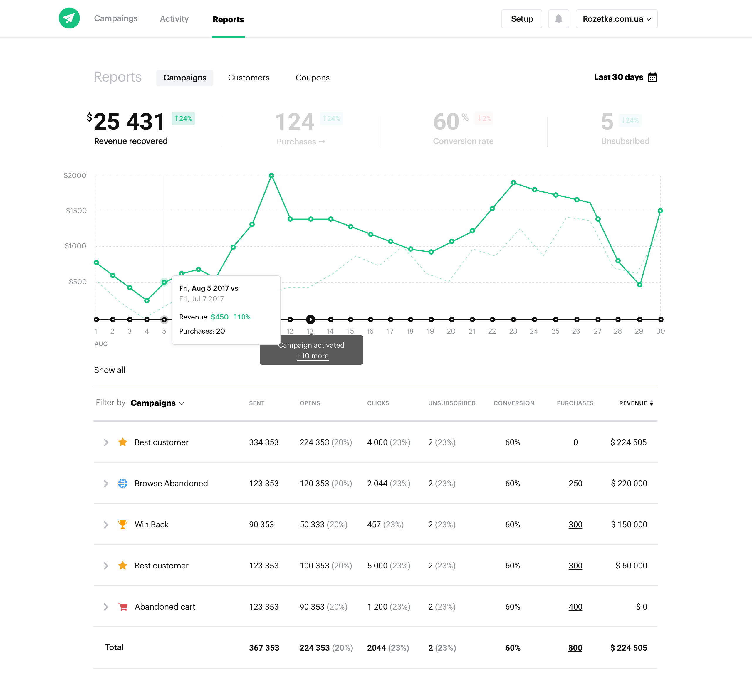Click the Setup button
This screenshot has height=700, width=752.
[522, 19]
